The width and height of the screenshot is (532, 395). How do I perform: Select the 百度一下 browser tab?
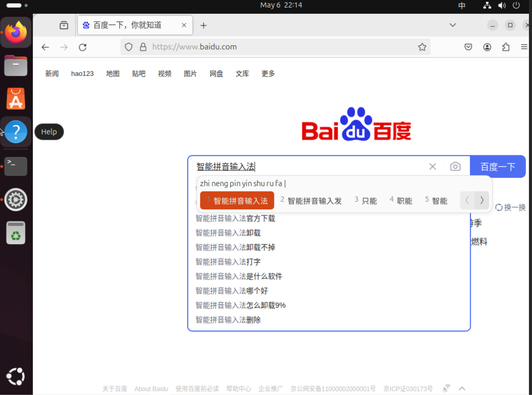tap(135, 25)
